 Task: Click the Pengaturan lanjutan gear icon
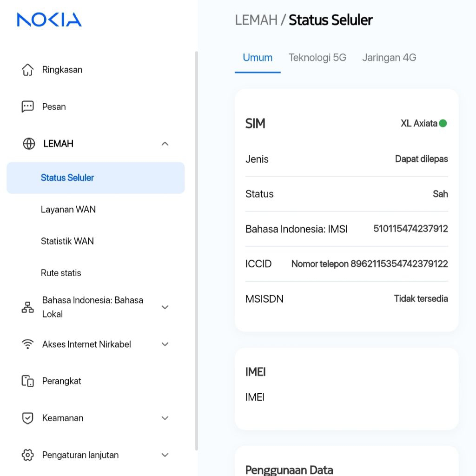[x=28, y=455]
